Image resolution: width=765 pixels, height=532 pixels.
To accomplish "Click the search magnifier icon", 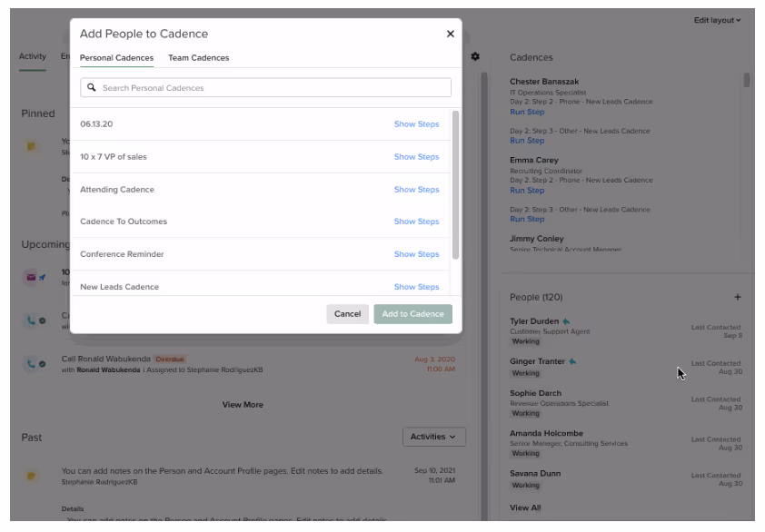I will [x=91, y=87].
